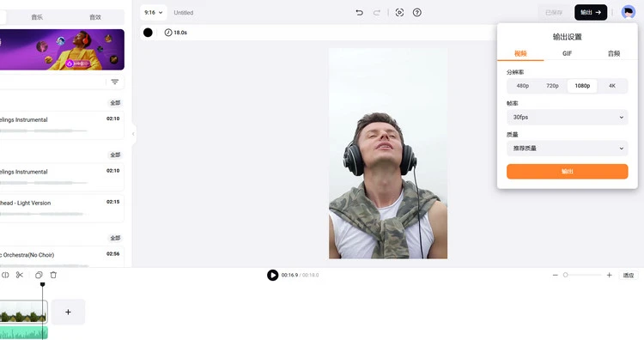Click the black 输出 button in header
644x340 pixels.
591,13
